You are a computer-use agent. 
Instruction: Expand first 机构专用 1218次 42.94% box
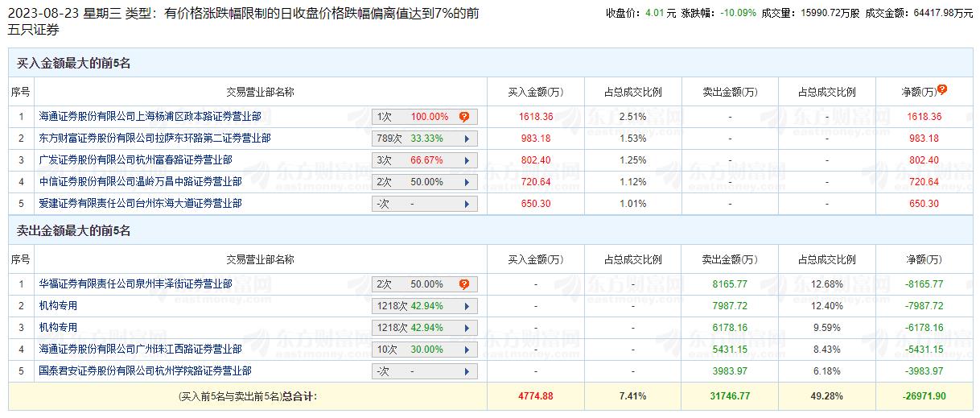[x=425, y=306]
